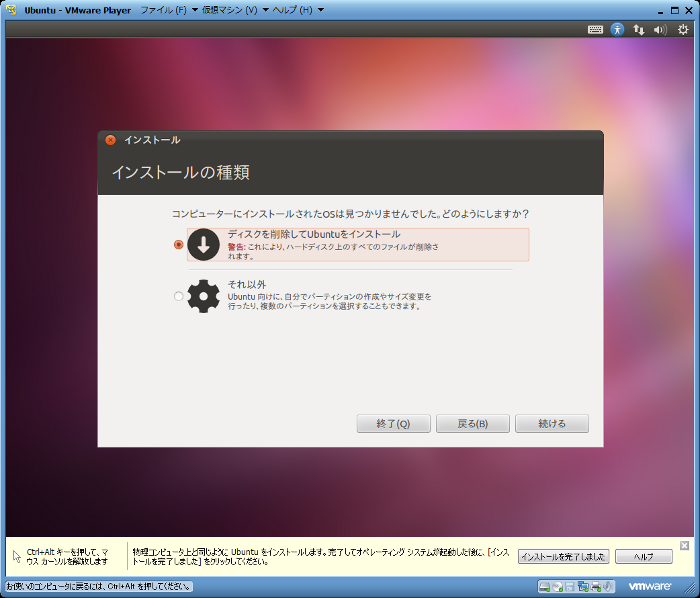The width and height of the screenshot is (700, 598).
Task: Click the 続ける continue button
Action: coord(552,424)
